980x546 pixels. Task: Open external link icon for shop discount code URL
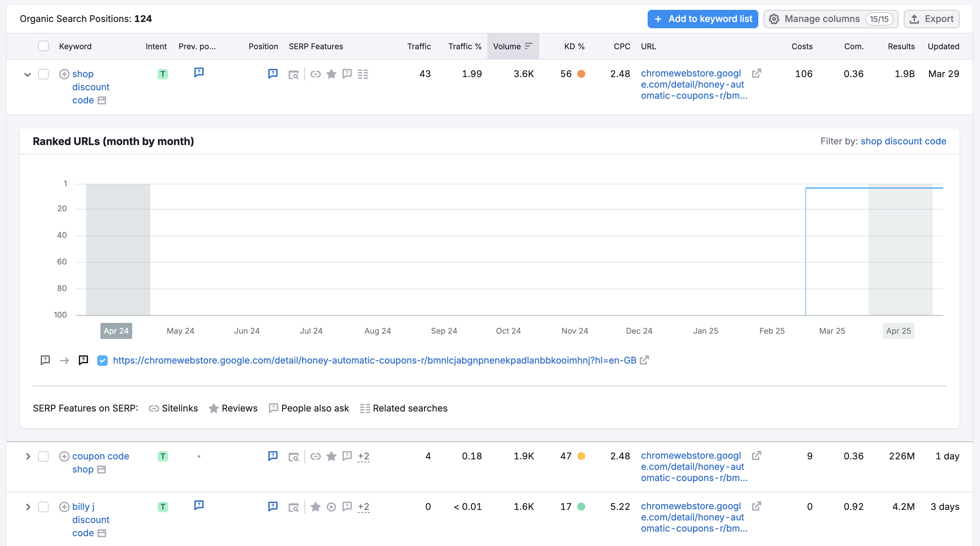[x=756, y=73]
